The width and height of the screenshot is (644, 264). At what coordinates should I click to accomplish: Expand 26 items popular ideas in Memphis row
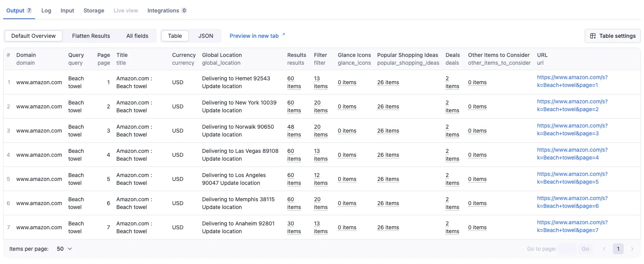(x=388, y=203)
